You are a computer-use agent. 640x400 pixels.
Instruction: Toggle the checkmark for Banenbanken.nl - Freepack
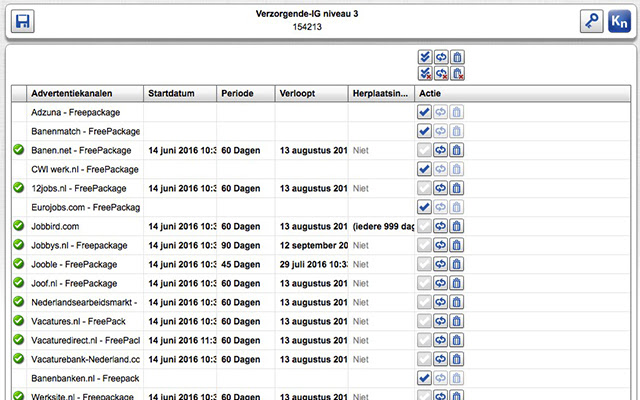coord(424,378)
